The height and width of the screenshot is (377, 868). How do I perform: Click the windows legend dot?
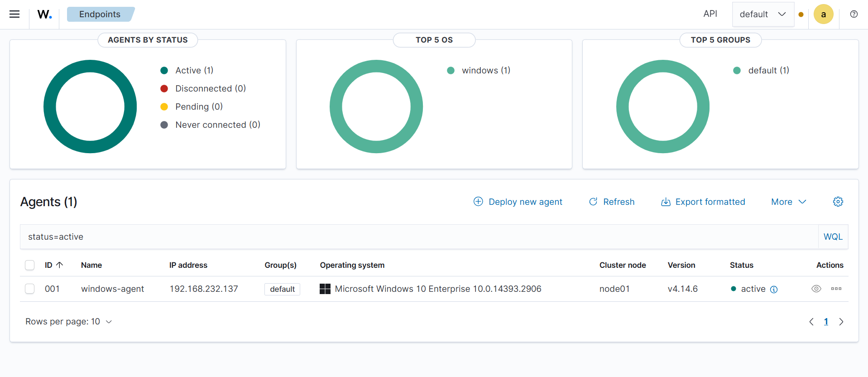pos(451,70)
